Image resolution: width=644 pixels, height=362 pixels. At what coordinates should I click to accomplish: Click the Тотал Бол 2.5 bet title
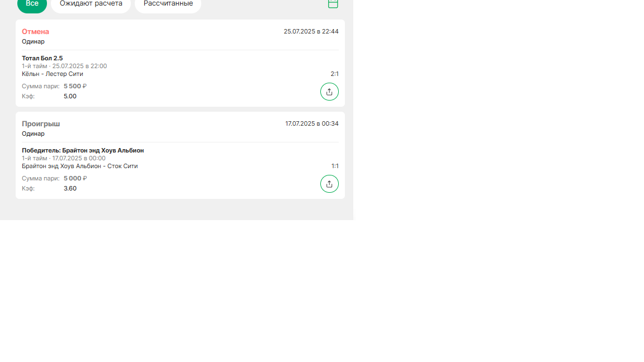click(x=42, y=58)
